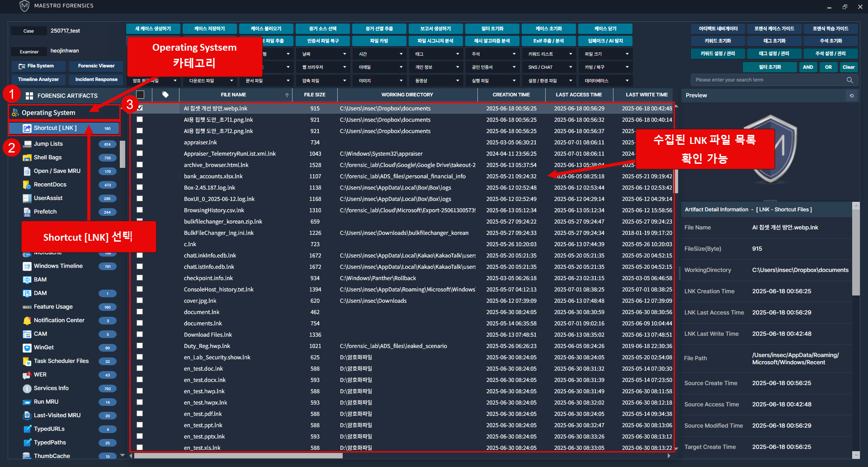This screenshot has width=868, height=467.
Task: Check the box for appraiser.lnk row
Action: (x=140, y=142)
